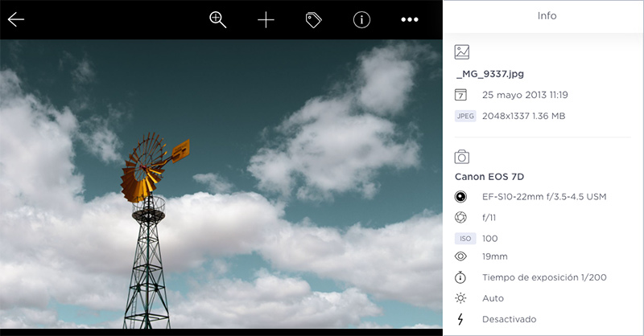This screenshot has height=336, width=644.
Task: Go back with the arrow icon
Action: pos(16,19)
